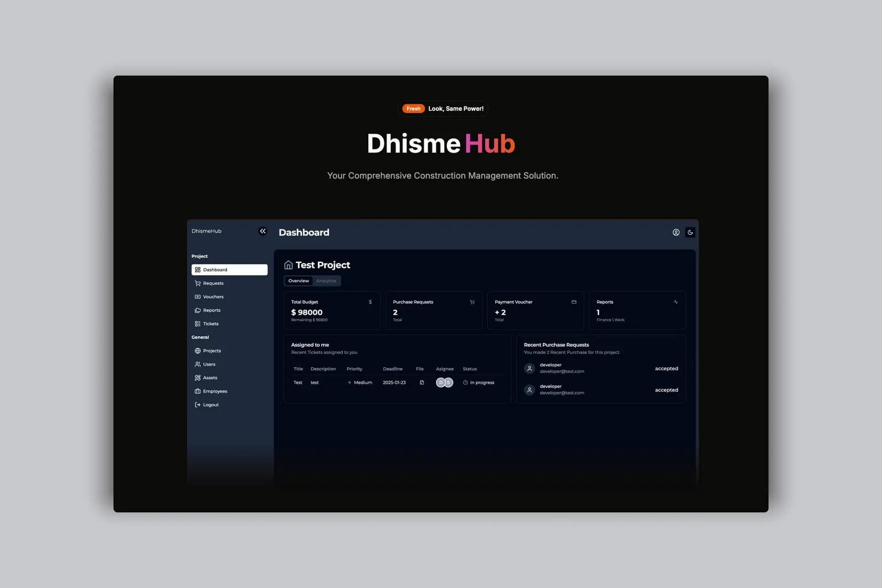Open the Dashboard menu item
Image resolution: width=882 pixels, height=588 pixels.
pyautogui.click(x=215, y=270)
